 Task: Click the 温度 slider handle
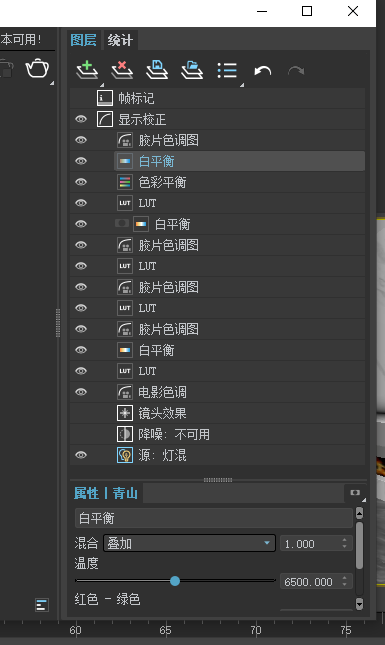tap(175, 581)
